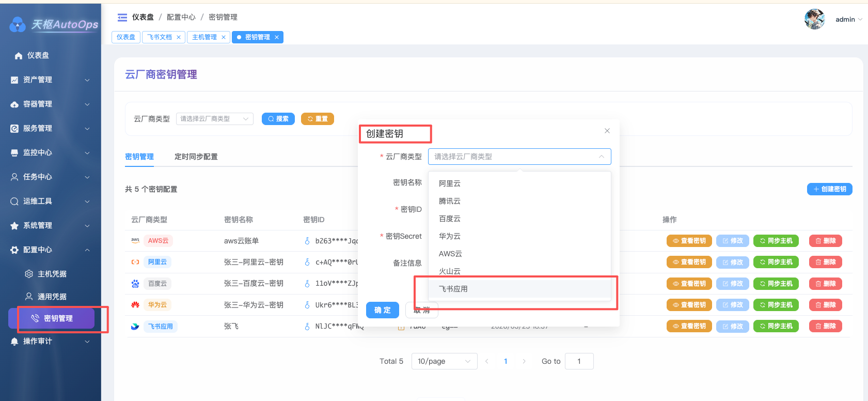
Task: Choose 阿里云 from dropdown list
Action: (x=519, y=183)
